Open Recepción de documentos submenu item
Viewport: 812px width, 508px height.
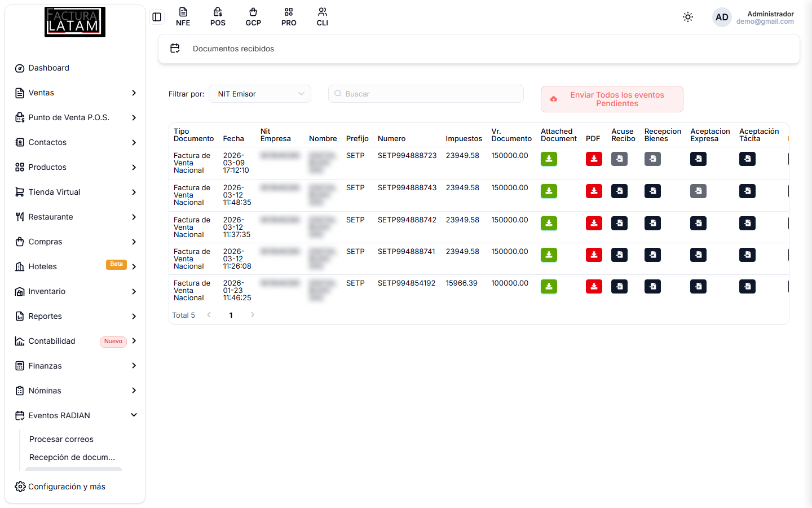pos(72,457)
